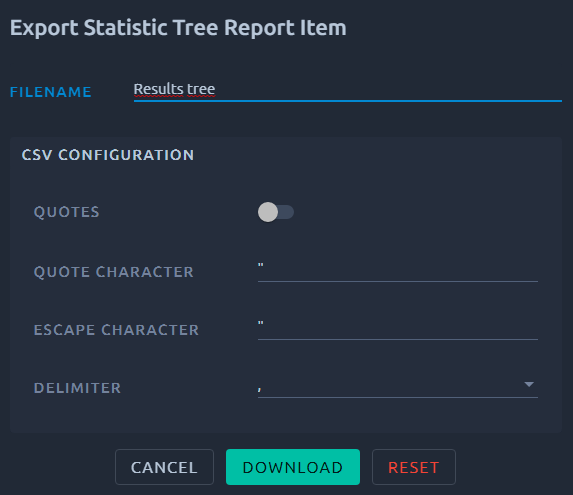Open the Delimiter dropdown arrow
Viewport: 573px width, 495px height.
[x=529, y=384]
